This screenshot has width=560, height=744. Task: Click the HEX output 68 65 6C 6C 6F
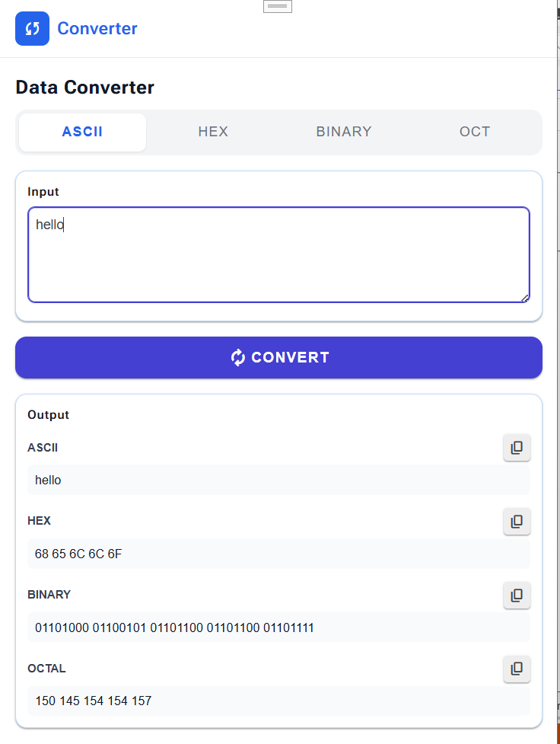278,554
